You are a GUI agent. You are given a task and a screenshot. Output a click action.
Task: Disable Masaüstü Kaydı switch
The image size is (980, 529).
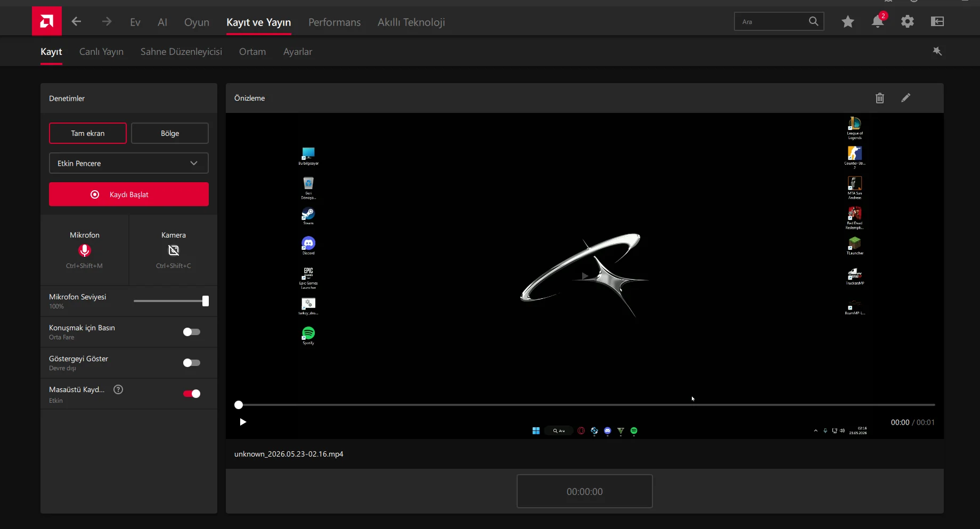(x=192, y=394)
